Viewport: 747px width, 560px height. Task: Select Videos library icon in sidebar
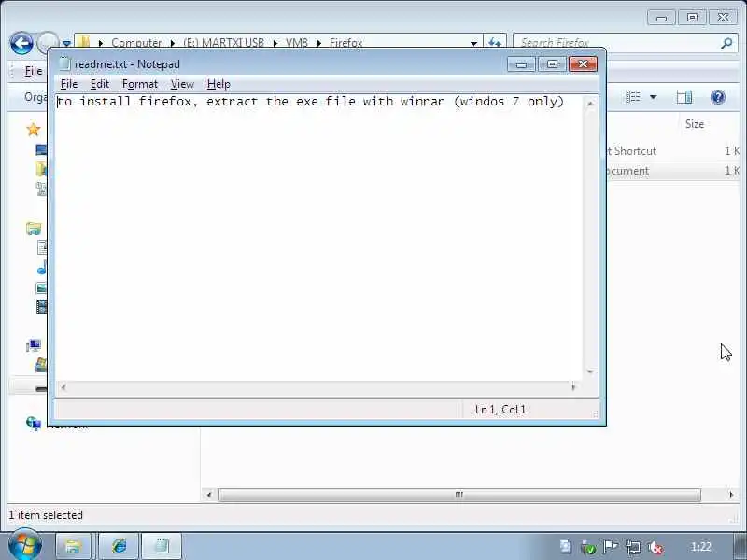click(42, 306)
